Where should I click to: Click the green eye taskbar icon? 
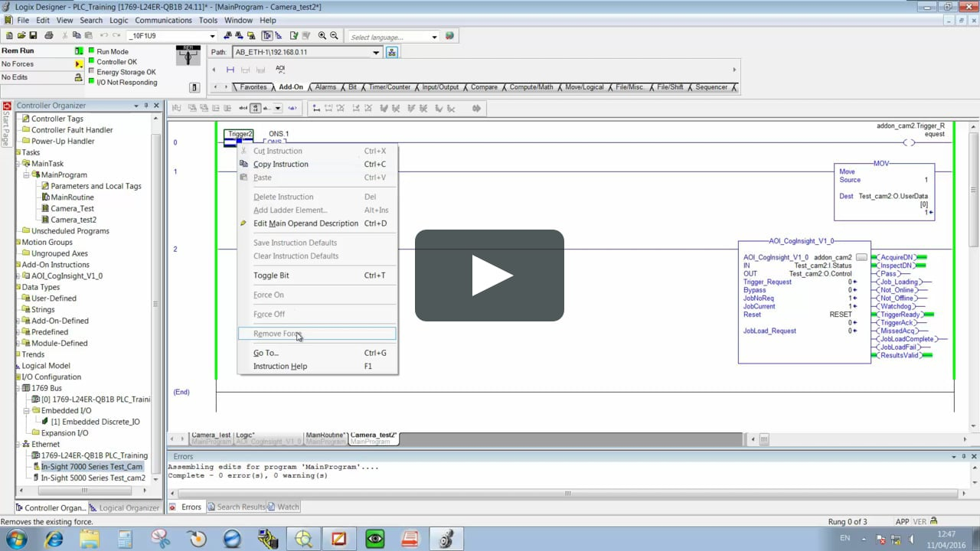tap(375, 539)
